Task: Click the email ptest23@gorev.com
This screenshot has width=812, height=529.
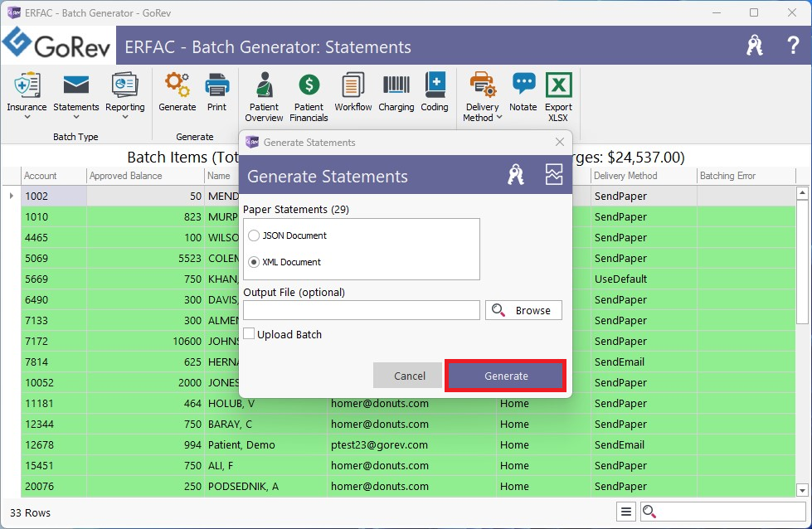Action: pyautogui.click(x=380, y=444)
